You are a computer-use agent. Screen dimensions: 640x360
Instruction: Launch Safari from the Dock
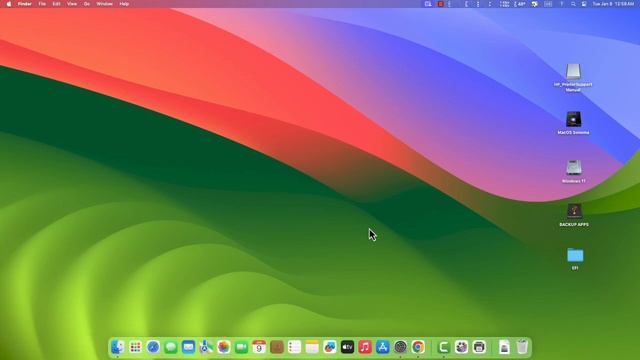pos(153,347)
